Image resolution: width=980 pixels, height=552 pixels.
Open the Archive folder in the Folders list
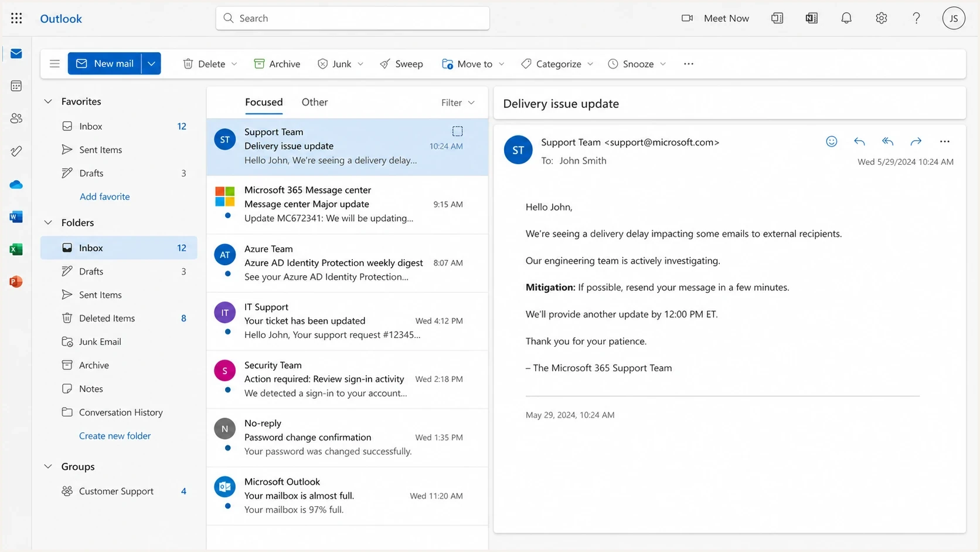pyautogui.click(x=118, y=365)
